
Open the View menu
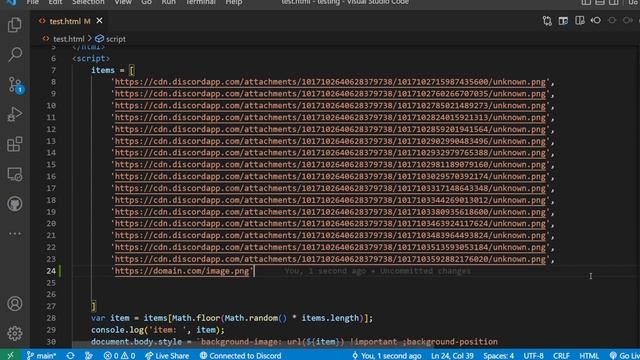(123, 2)
